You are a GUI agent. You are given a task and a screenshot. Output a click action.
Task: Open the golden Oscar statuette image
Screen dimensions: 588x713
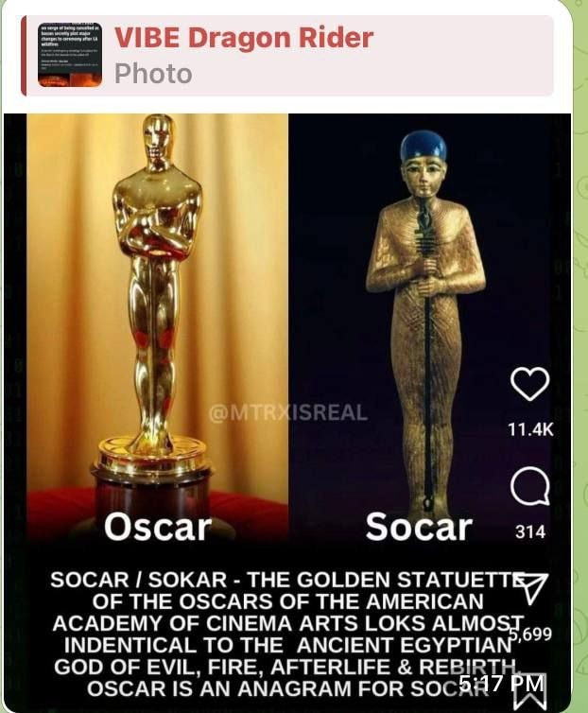click(157, 325)
